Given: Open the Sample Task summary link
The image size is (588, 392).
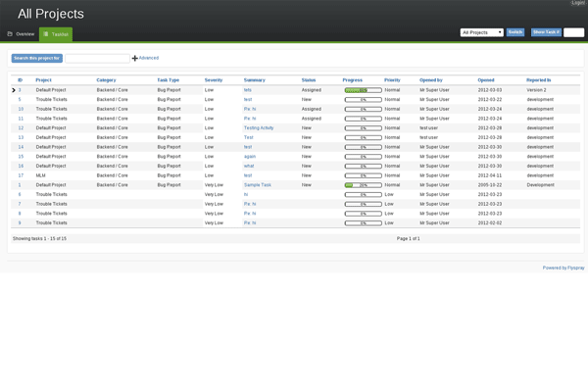Looking at the screenshot, I should [x=257, y=184].
